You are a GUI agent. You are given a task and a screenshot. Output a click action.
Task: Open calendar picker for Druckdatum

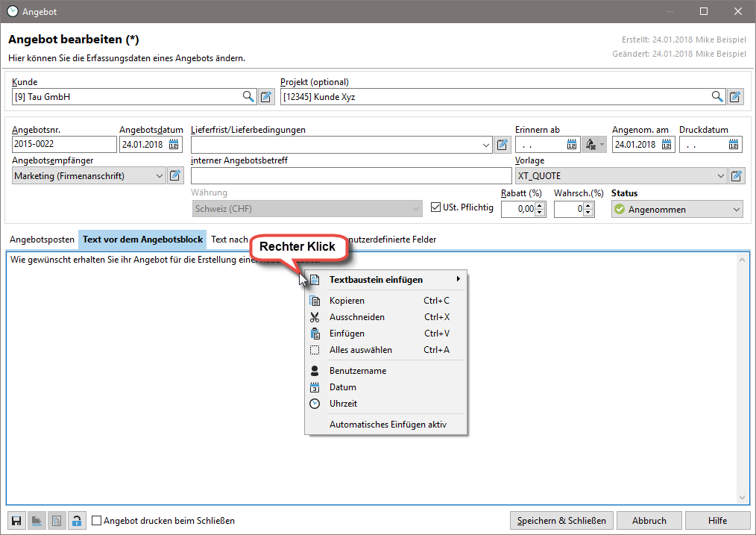coord(734,145)
